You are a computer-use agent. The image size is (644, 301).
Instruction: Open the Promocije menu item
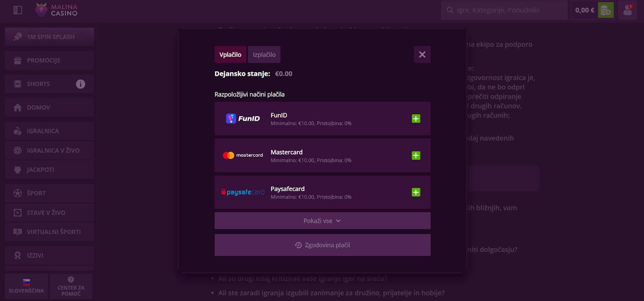click(x=50, y=60)
